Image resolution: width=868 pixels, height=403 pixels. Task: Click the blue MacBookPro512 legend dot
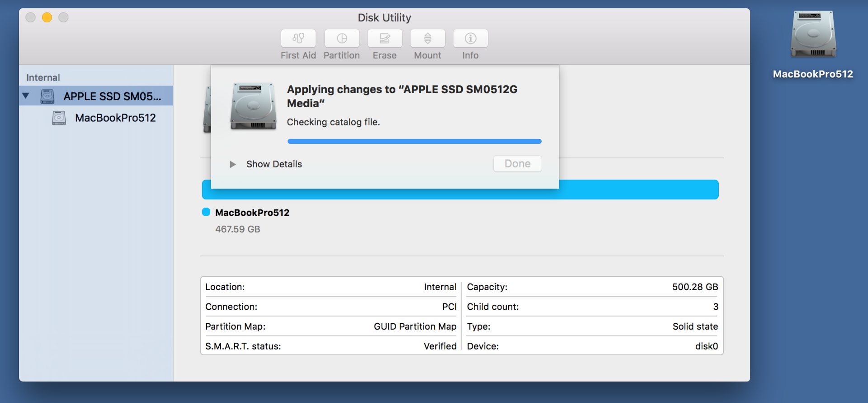coord(206,212)
